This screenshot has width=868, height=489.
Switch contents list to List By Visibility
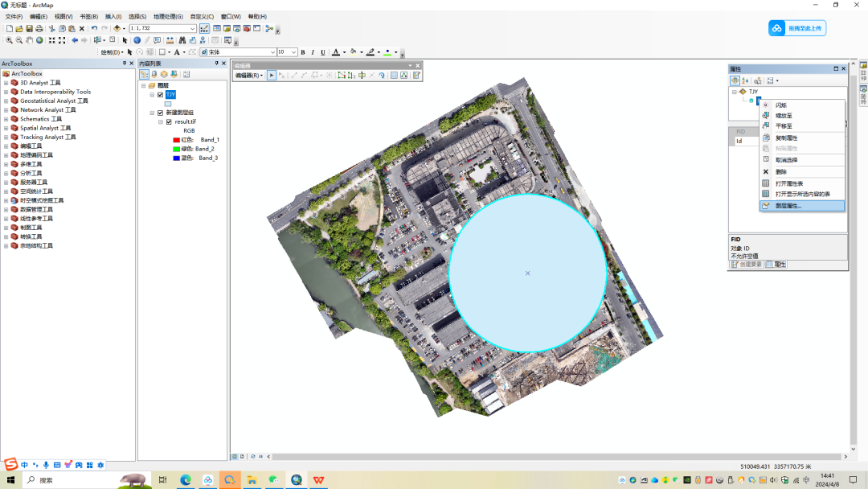(164, 74)
